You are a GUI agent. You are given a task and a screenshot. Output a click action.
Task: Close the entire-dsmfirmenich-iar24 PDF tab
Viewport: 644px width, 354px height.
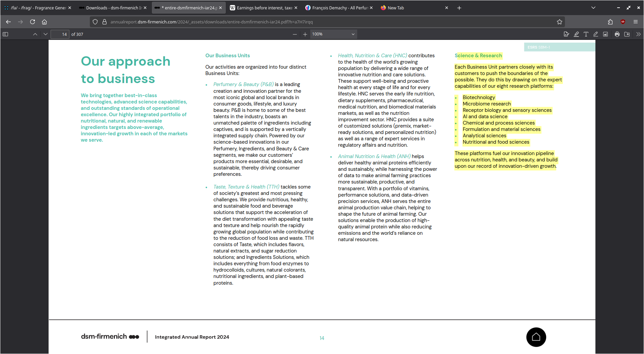(x=220, y=8)
